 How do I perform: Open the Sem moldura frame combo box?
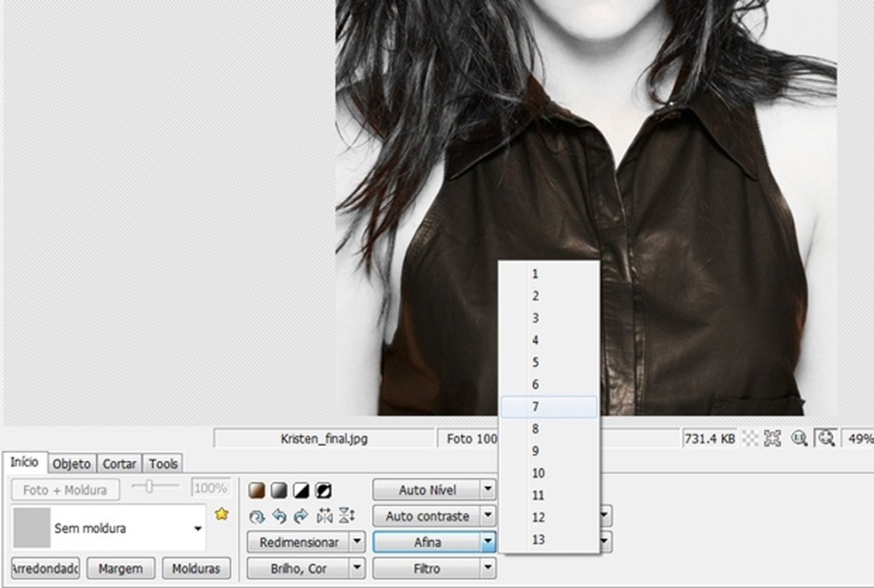pos(110,528)
